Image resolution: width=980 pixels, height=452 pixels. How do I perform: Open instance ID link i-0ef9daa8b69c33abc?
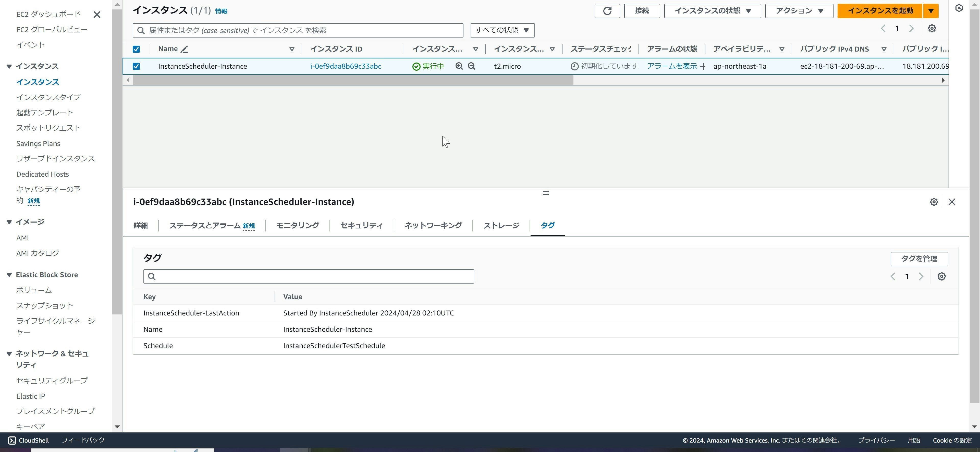[x=346, y=66]
